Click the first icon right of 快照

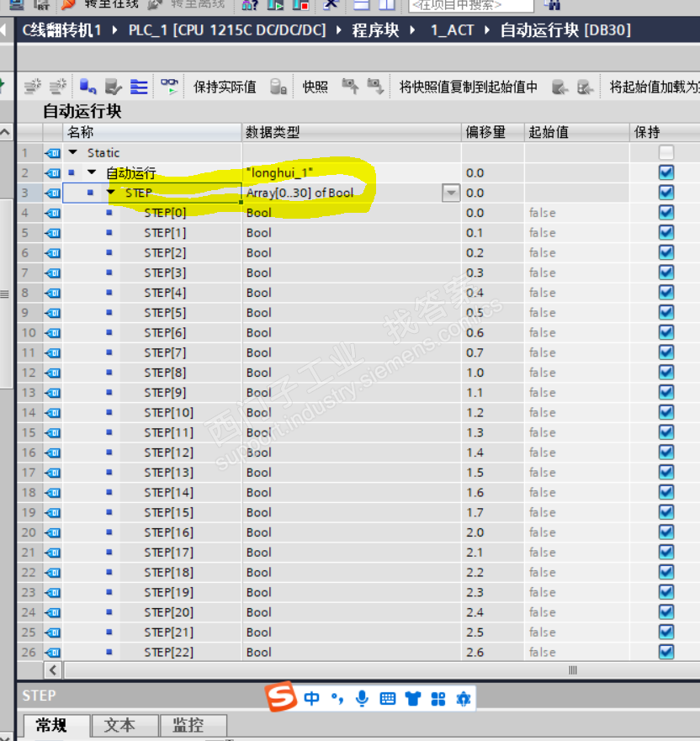coord(350,87)
